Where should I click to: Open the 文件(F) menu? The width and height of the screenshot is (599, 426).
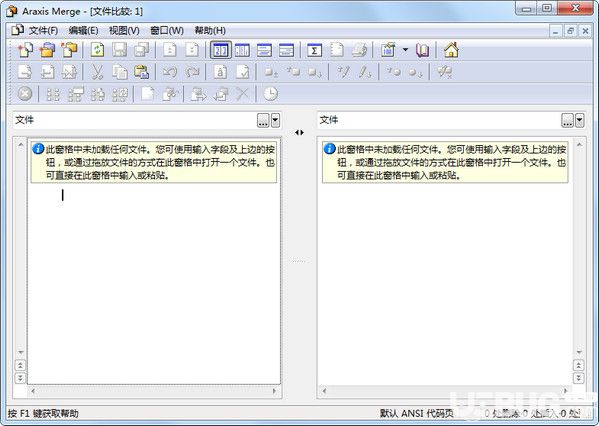tap(43, 31)
